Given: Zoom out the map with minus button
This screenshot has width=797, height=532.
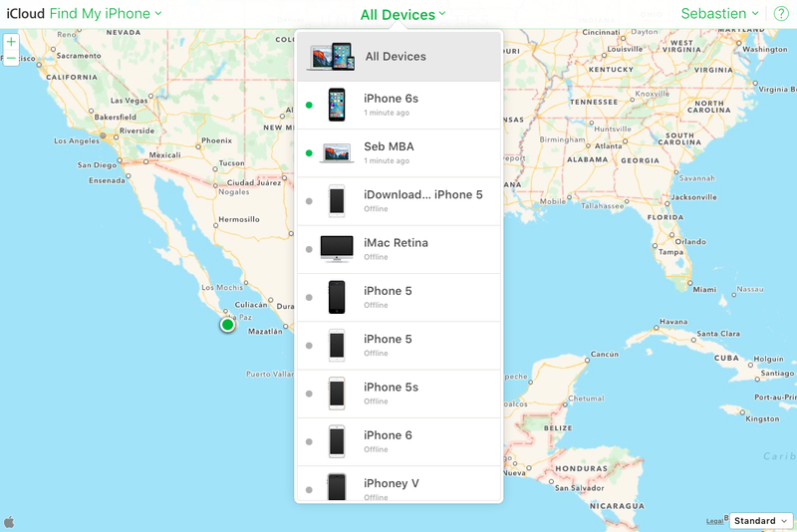Looking at the screenshot, I should coord(11,59).
